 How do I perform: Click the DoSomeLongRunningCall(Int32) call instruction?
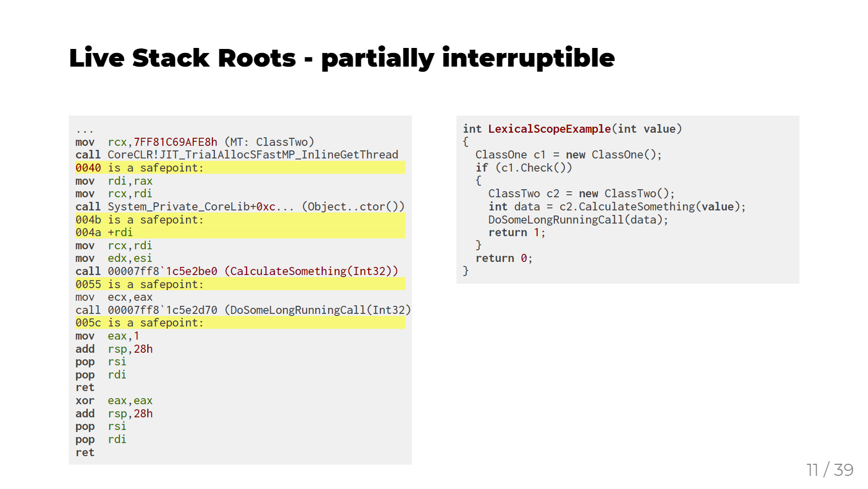tap(243, 310)
